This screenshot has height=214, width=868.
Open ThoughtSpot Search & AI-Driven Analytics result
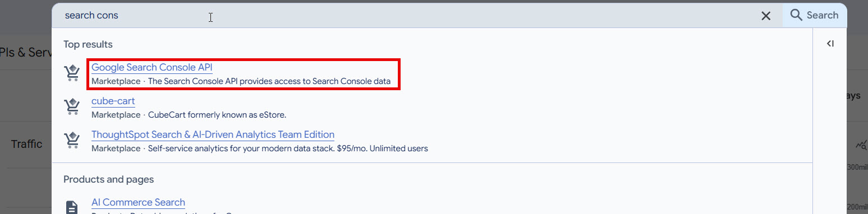(213, 134)
